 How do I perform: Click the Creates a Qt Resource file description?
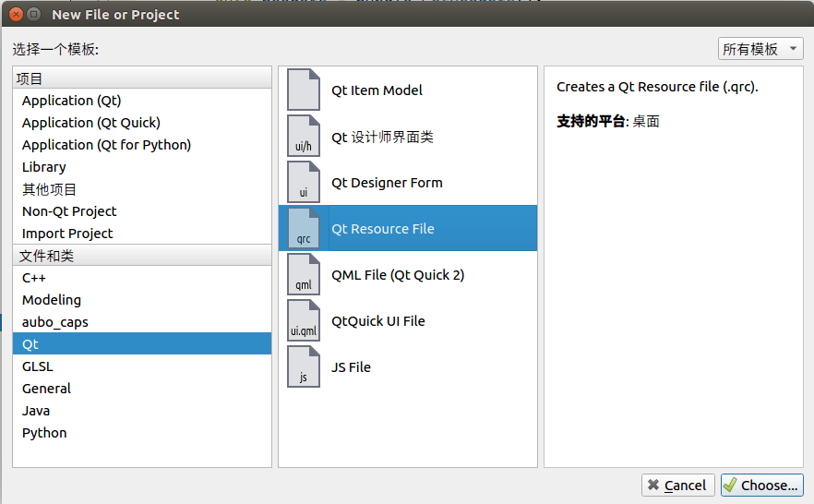point(657,87)
